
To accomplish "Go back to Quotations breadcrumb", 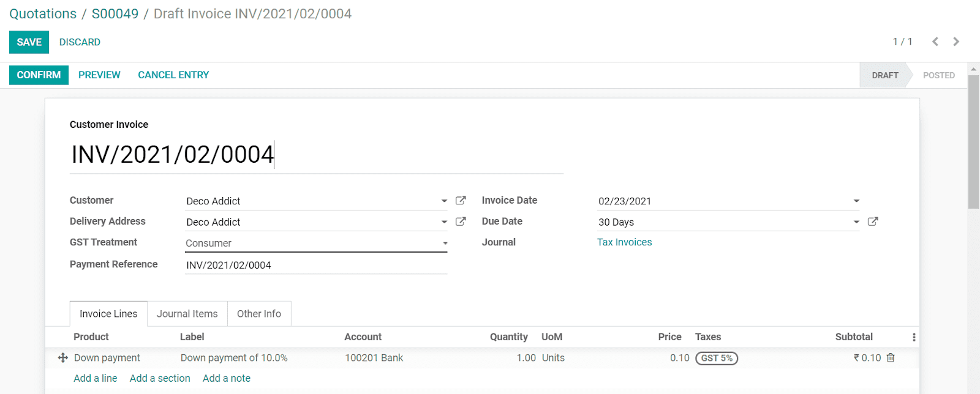I will [x=43, y=13].
